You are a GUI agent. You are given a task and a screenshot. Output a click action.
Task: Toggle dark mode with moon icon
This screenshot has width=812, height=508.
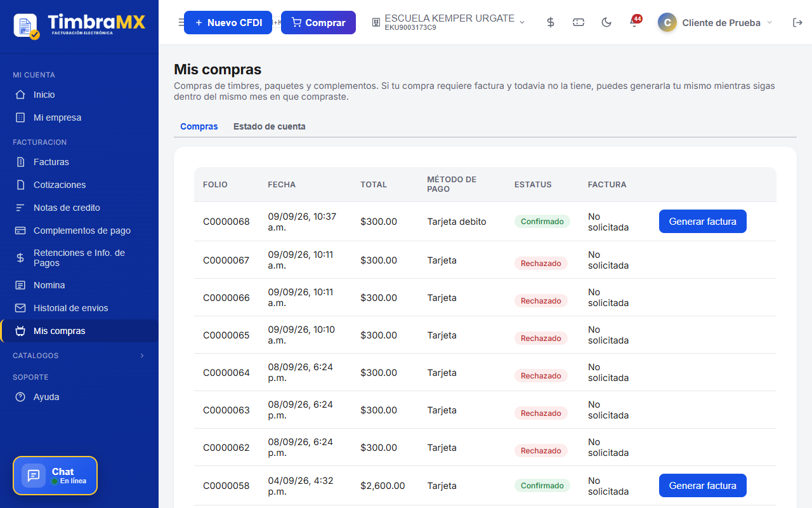tap(606, 22)
